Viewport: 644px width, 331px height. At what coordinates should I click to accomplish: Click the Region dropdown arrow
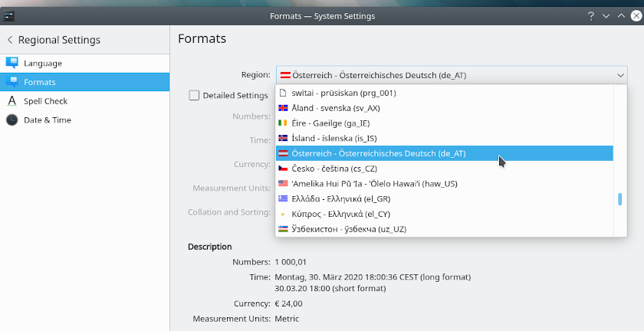pos(620,75)
